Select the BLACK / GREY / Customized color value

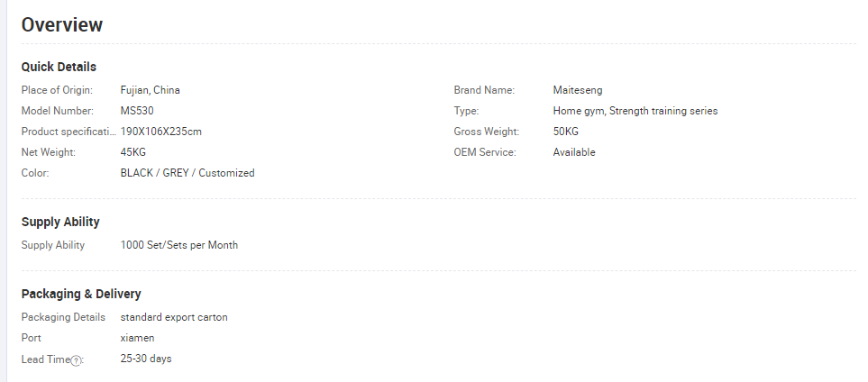[x=187, y=173]
